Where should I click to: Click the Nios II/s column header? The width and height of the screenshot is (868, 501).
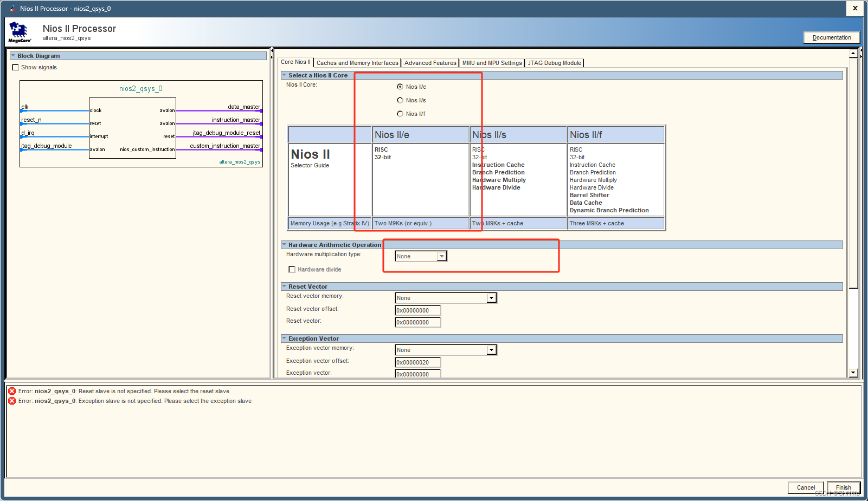(x=518, y=135)
